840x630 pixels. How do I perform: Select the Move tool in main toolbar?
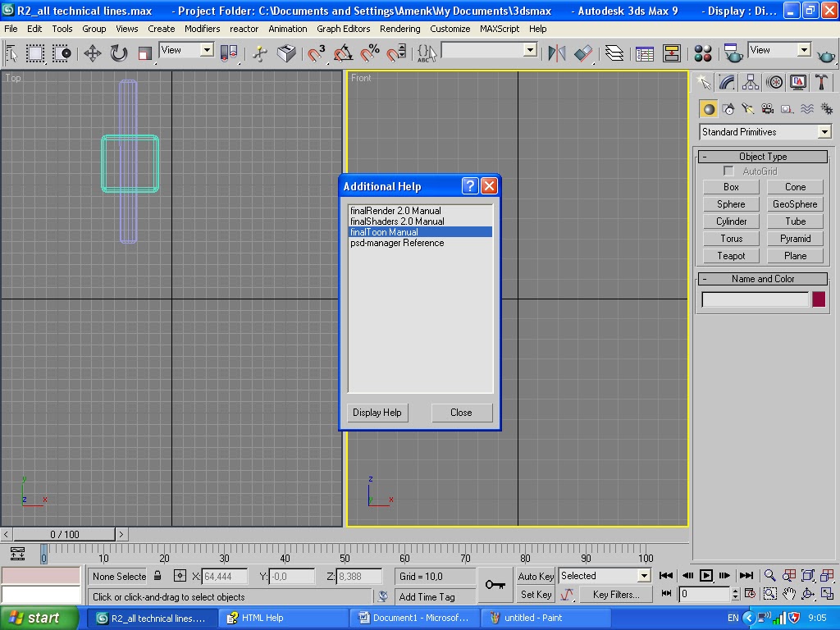[92, 53]
